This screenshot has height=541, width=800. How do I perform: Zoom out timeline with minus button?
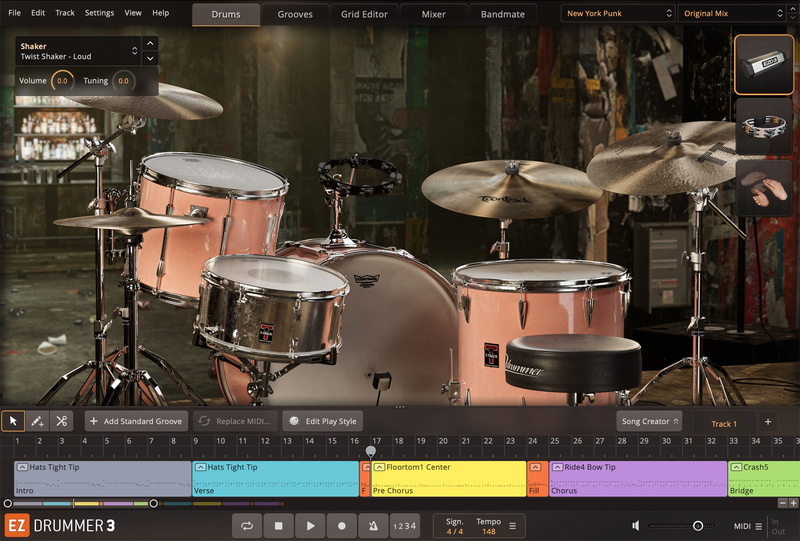click(x=783, y=503)
